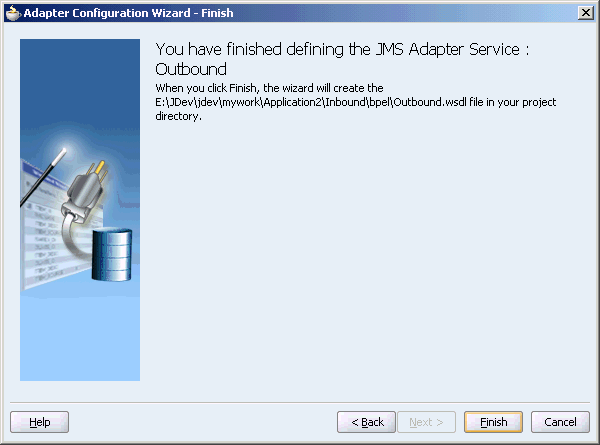Click the word 'directory.' in the description
The image size is (600, 445).
tap(178, 116)
